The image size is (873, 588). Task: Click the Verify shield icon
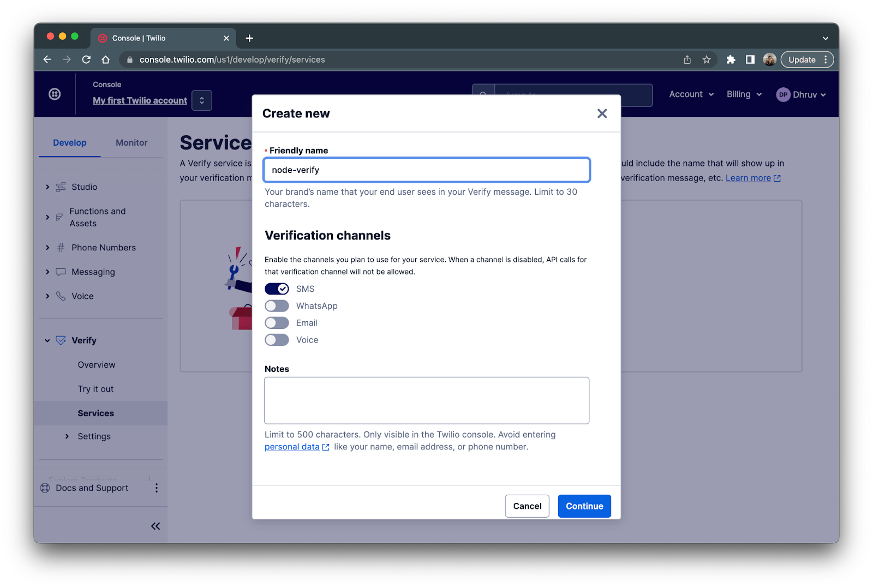tap(61, 340)
